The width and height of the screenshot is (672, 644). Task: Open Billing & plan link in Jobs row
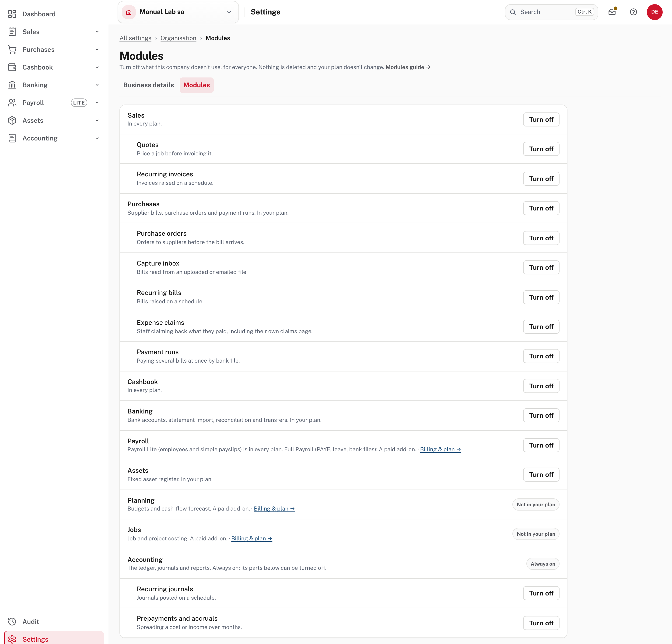click(x=252, y=538)
